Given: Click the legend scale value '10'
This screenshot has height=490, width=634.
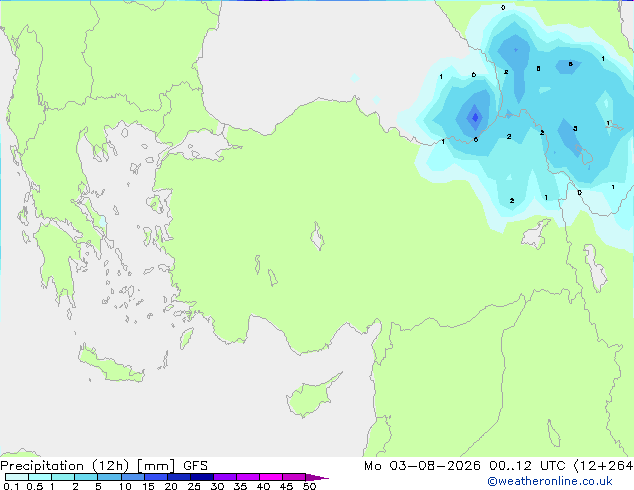Looking at the screenshot, I should pyautogui.click(x=125, y=486).
